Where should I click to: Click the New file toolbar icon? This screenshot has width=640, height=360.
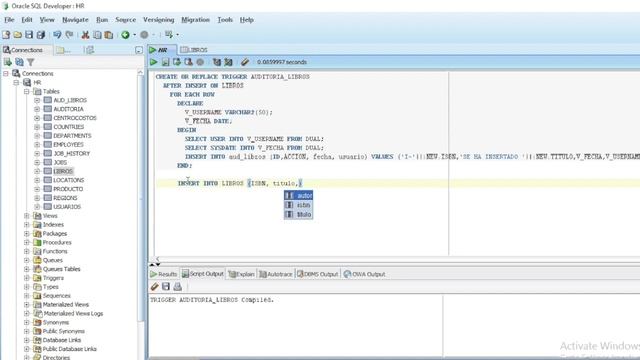click(x=6, y=35)
